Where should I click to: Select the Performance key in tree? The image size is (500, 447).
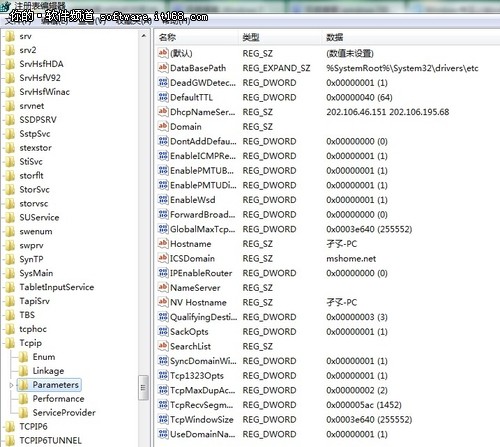pos(58,399)
